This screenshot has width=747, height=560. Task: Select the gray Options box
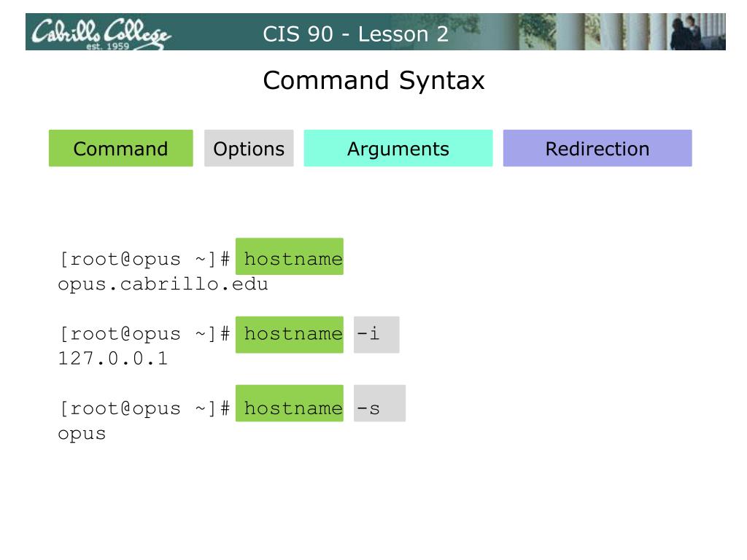[x=249, y=148]
